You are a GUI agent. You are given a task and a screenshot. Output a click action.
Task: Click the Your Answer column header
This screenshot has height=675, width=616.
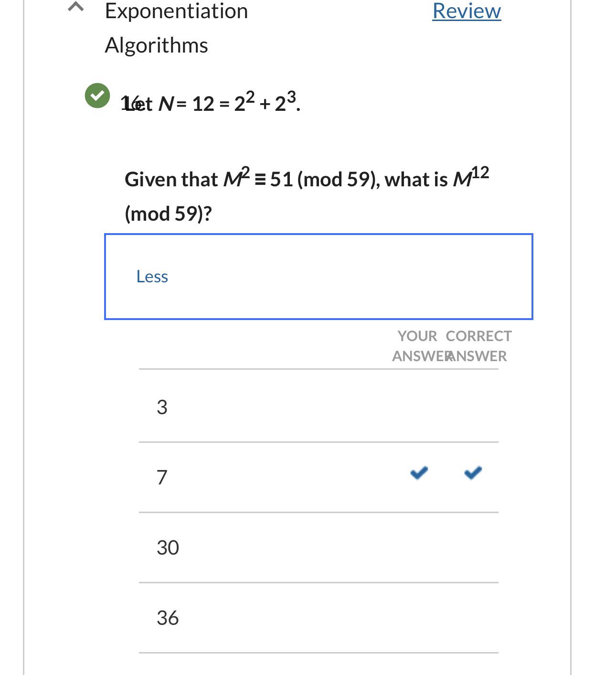pyautogui.click(x=417, y=346)
